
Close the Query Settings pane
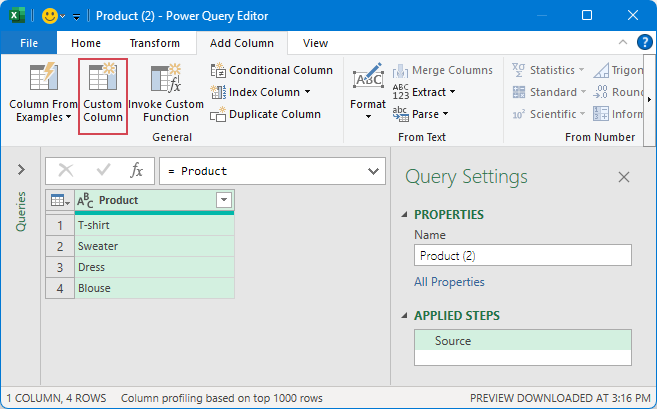(624, 177)
